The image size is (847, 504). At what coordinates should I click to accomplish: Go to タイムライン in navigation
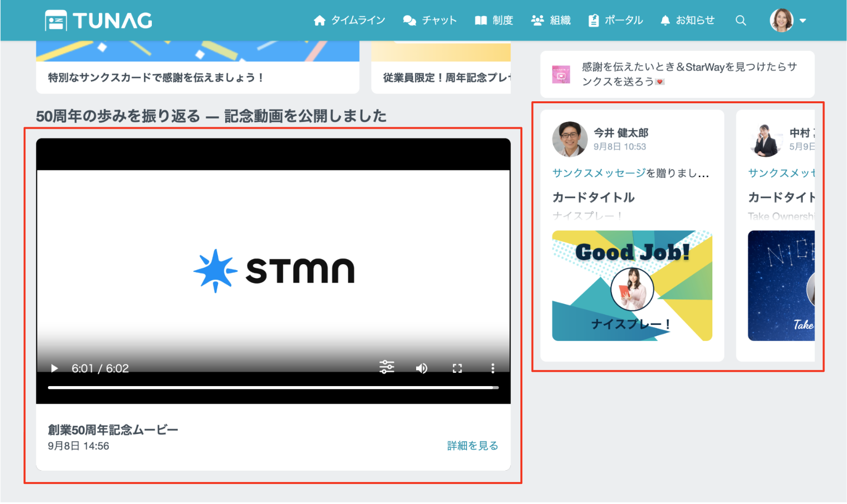[x=349, y=21]
